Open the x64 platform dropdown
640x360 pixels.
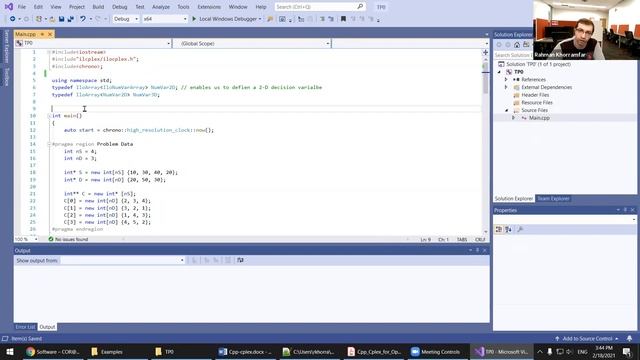[165, 19]
